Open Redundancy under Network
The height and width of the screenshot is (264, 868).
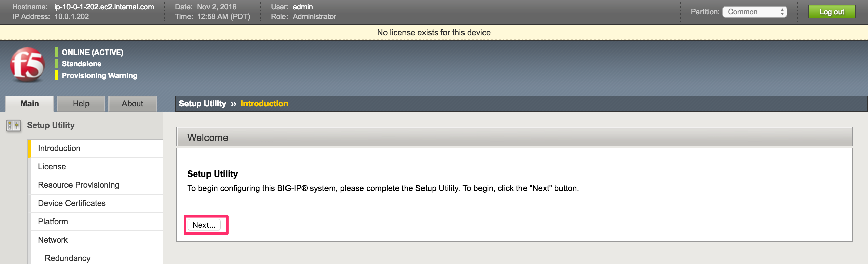point(97,257)
